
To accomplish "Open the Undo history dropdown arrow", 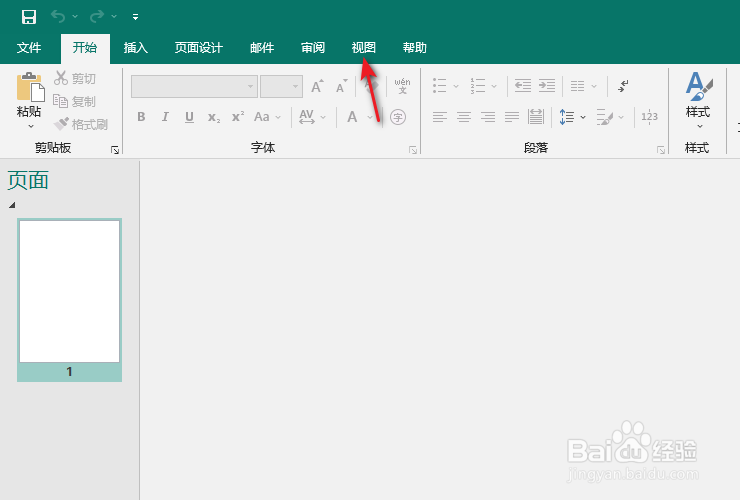I will (x=75, y=17).
